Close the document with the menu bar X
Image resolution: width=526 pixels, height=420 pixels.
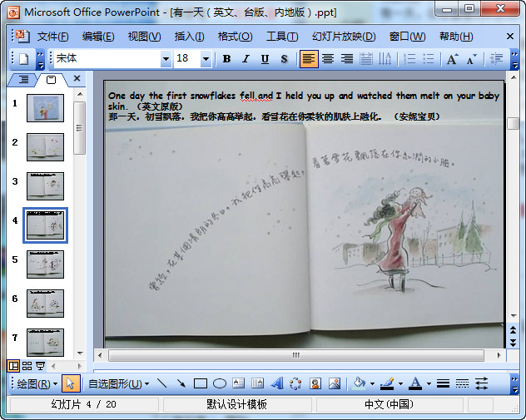pos(510,37)
